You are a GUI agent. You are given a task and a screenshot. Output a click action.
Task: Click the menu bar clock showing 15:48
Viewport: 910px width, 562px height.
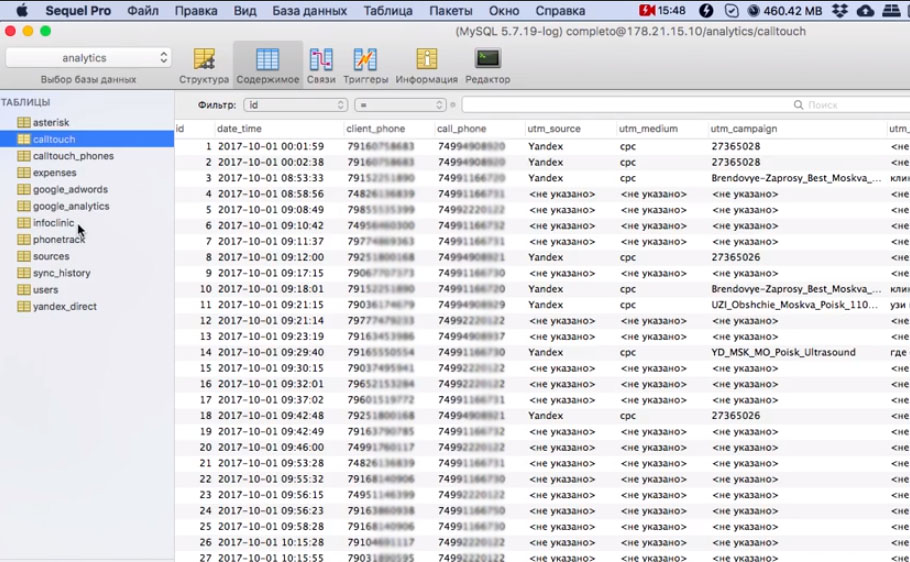point(671,10)
